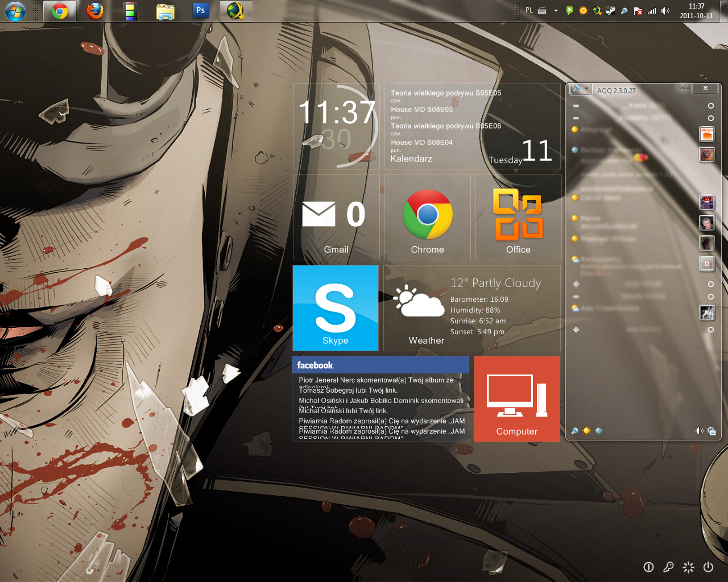728x582 pixels.
Task: Open AQQ settings gear icon
Action: [712, 431]
